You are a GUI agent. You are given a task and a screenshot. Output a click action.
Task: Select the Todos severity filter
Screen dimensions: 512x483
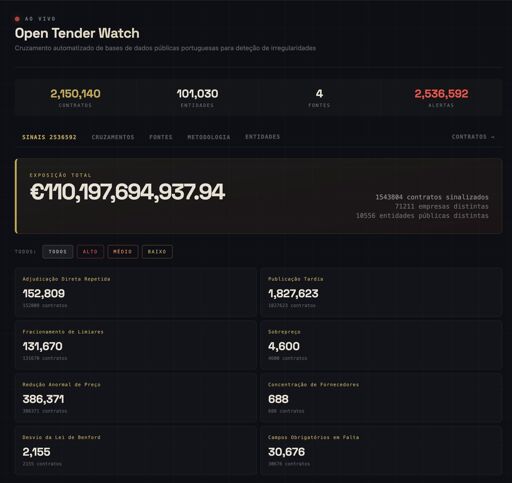(x=58, y=252)
